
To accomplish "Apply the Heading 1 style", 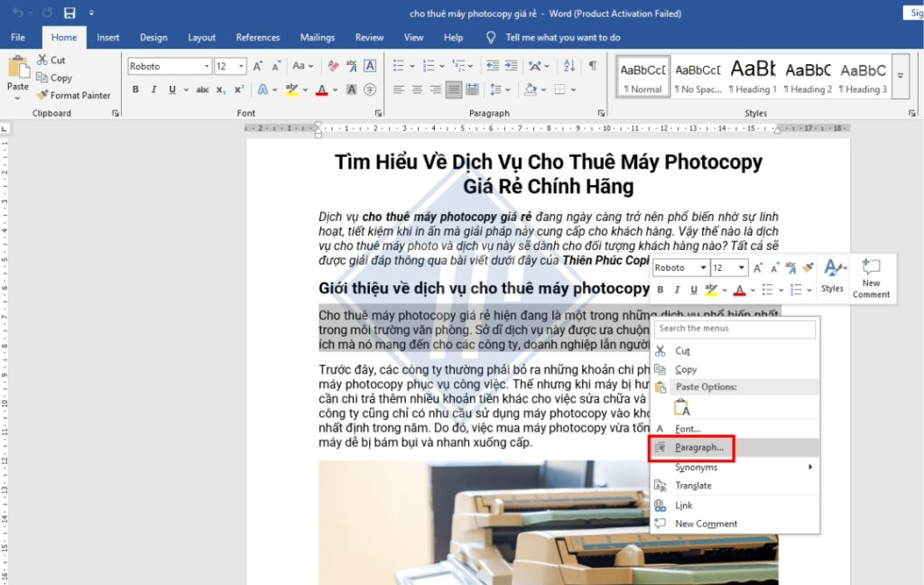I will 753,76.
